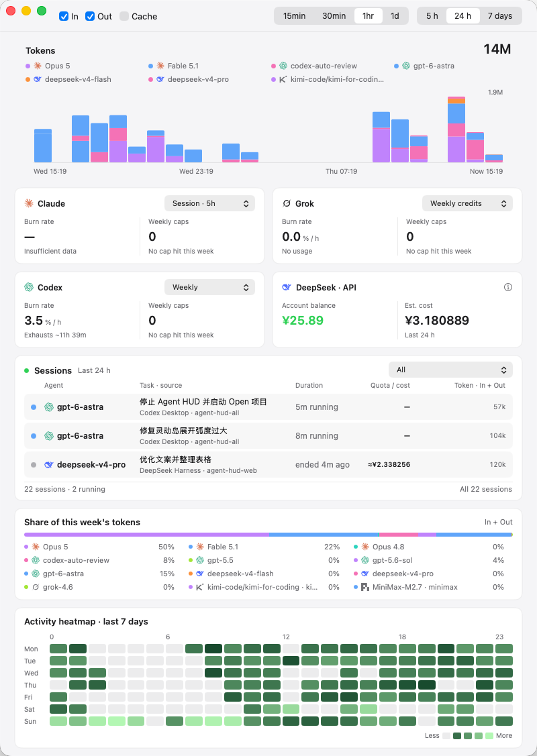Toggle the Out checkbox

tap(90, 16)
